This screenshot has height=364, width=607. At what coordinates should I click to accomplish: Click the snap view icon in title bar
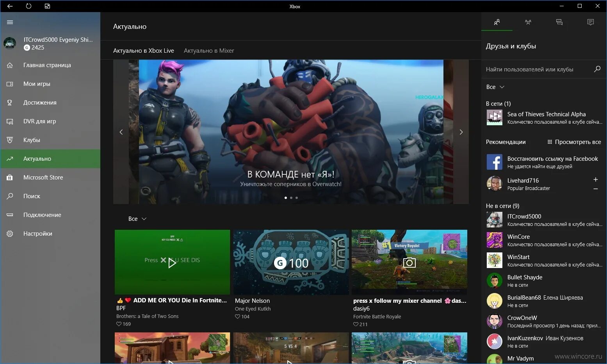[47, 6]
